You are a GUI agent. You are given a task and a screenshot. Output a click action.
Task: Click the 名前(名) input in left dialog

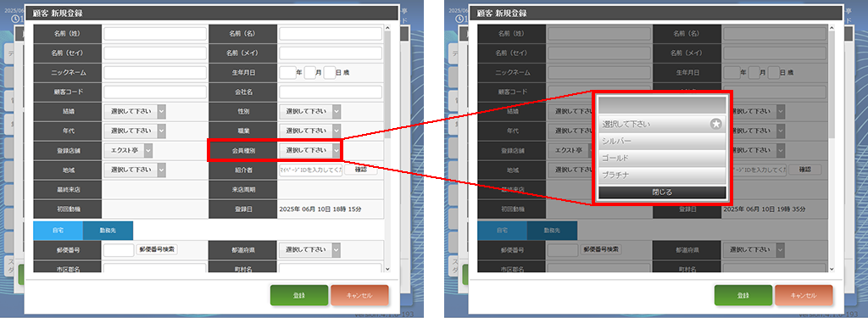(331, 34)
